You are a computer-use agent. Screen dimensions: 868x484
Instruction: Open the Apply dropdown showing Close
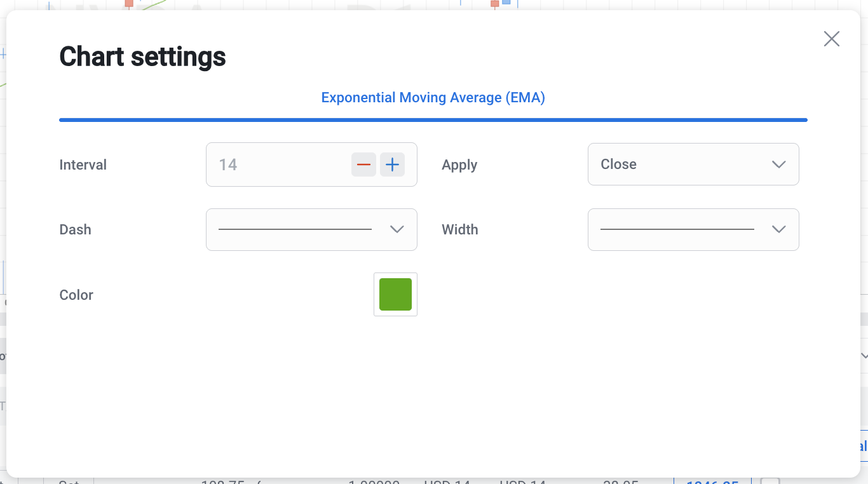(x=680, y=165)
